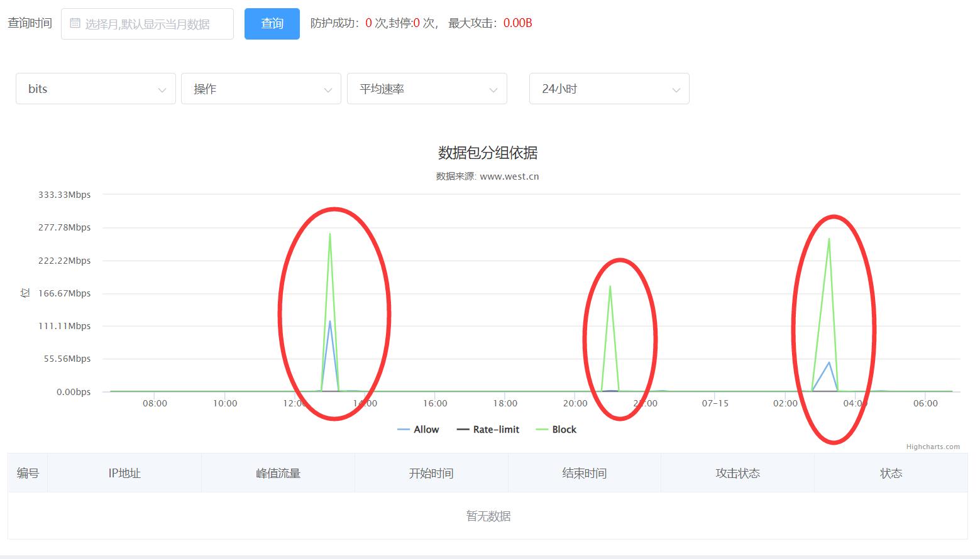Screen dimensions: 980x559
Task: Click the blue Allow legend line marker
Action: tap(404, 430)
